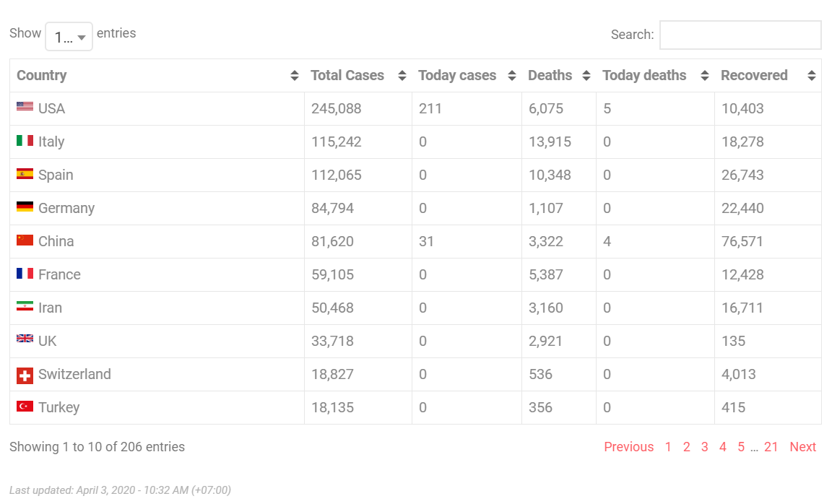The width and height of the screenshot is (832, 504).
Task: Sort table by Today cases header
Action: click(x=457, y=76)
